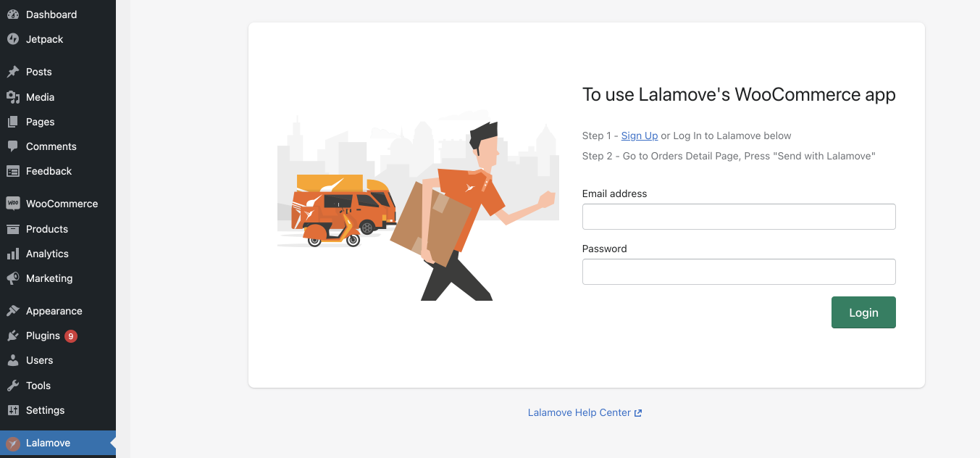The height and width of the screenshot is (458, 980).
Task: Click the Media library icon
Action: click(13, 97)
